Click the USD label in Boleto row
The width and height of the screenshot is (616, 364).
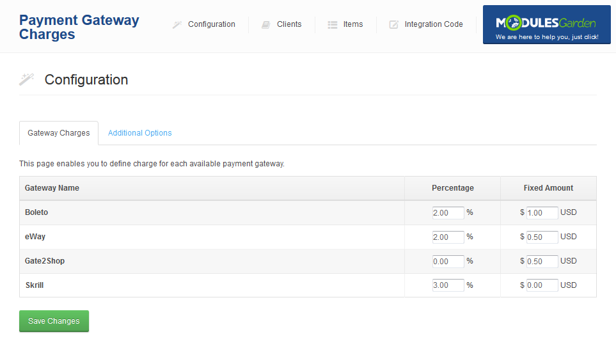click(x=569, y=212)
